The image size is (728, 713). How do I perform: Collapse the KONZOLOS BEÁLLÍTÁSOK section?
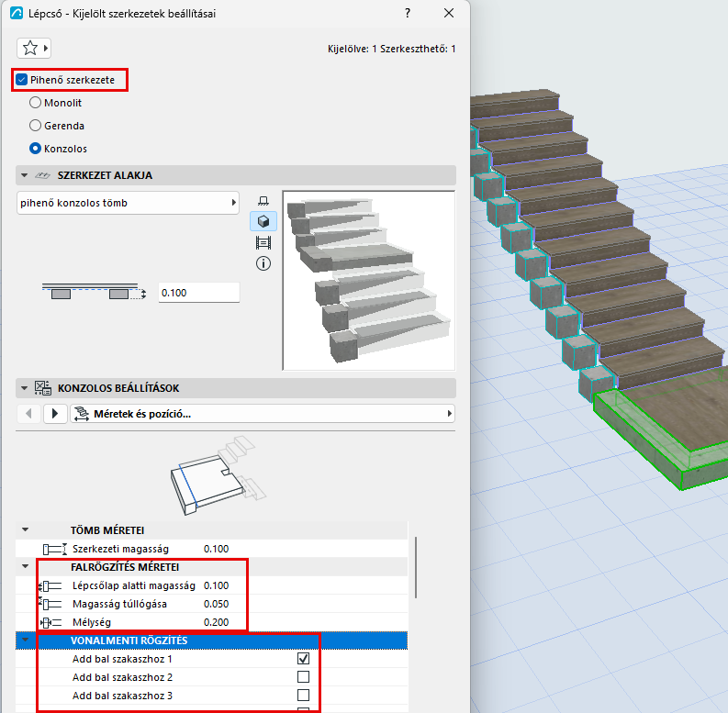[24, 388]
